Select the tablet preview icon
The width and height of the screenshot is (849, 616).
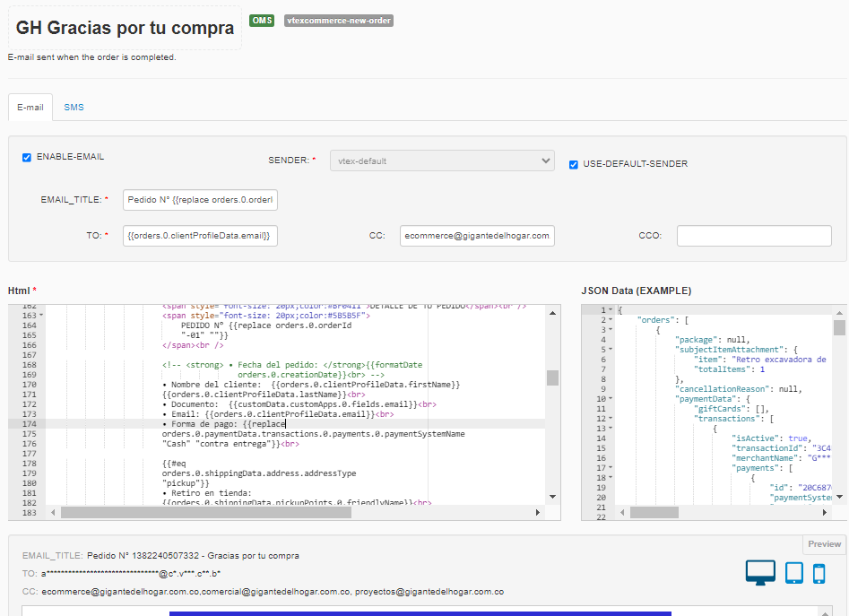click(x=793, y=572)
